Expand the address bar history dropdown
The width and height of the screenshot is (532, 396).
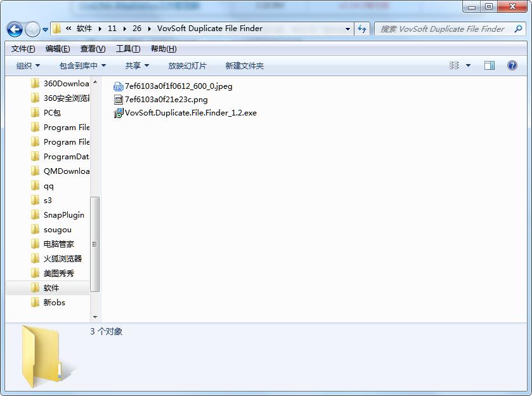(x=347, y=29)
